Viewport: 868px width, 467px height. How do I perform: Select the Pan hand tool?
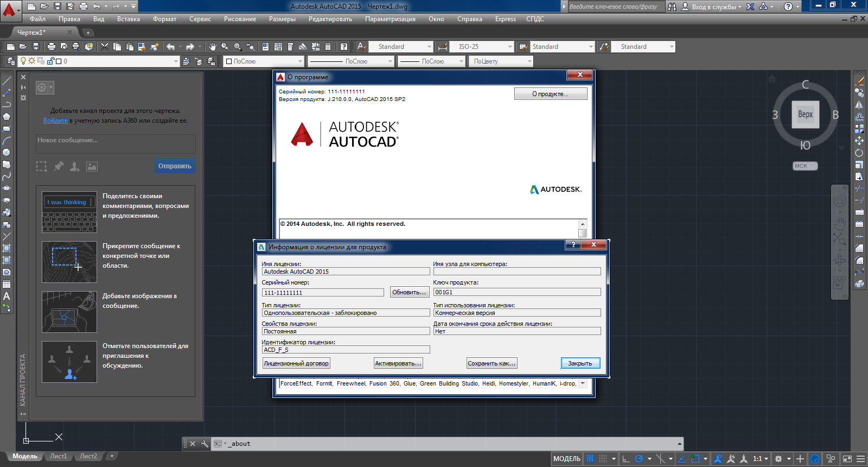(x=213, y=47)
